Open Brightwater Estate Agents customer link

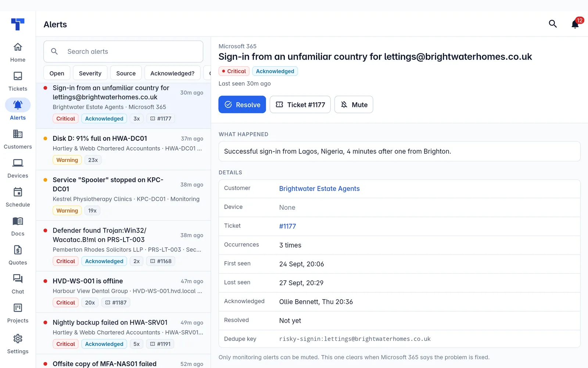[x=319, y=189]
